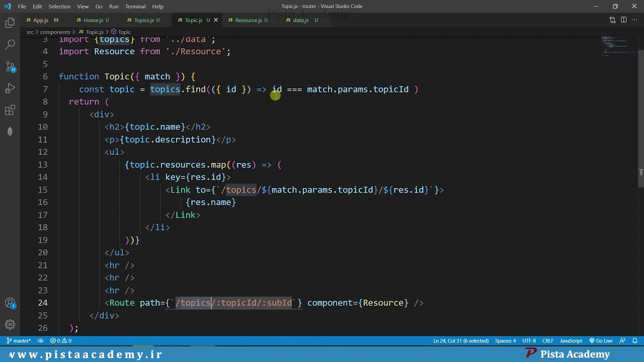Open the Explorer view in the activity bar
Screen dimensions: 644x362
(10, 23)
